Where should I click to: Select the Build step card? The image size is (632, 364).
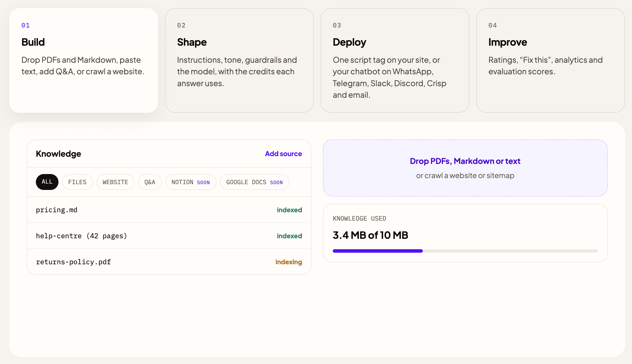[84, 60]
